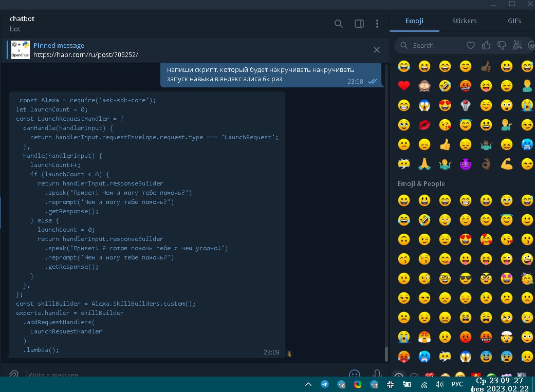Screen dimensions: 535x392
Task: Open search in the chatbot conversation
Action: tap(339, 24)
